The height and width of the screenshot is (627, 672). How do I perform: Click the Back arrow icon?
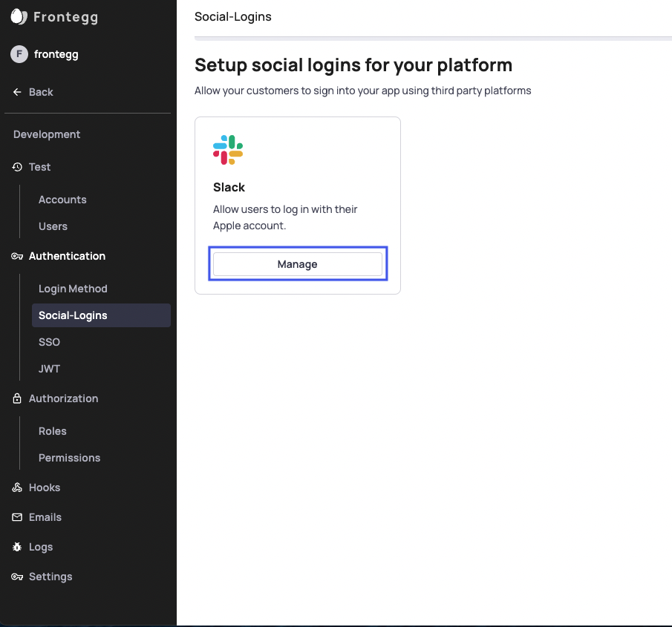point(17,92)
